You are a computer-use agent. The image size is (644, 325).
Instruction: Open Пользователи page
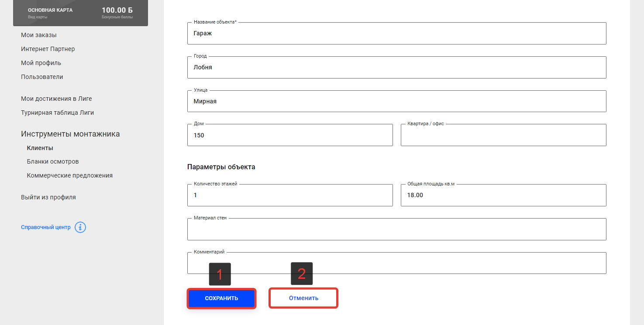point(42,77)
